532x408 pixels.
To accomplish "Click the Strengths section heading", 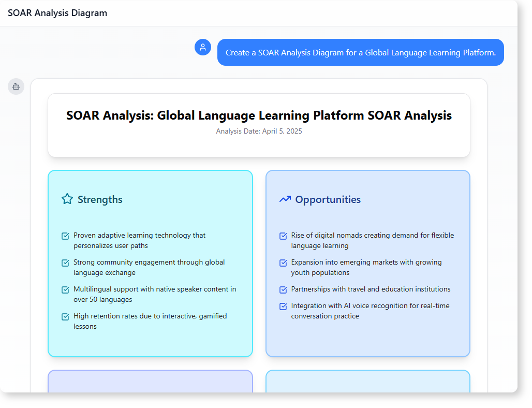I will [x=100, y=199].
